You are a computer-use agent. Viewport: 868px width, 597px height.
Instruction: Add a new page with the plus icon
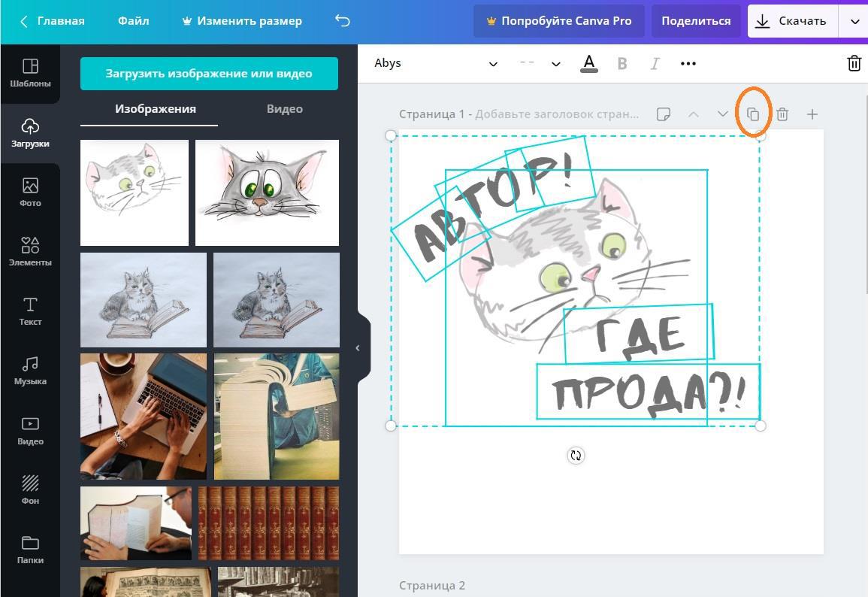point(812,114)
